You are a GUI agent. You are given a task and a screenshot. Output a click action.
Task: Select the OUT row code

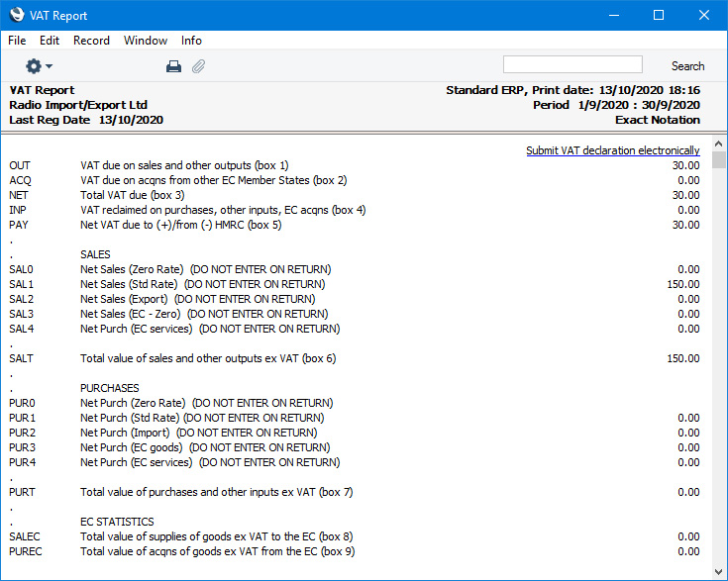click(20, 165)
